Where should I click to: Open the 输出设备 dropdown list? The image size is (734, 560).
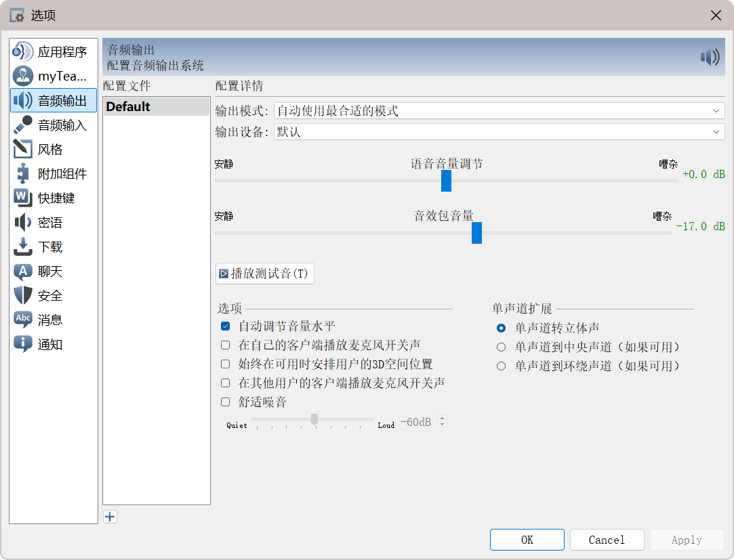499,132
